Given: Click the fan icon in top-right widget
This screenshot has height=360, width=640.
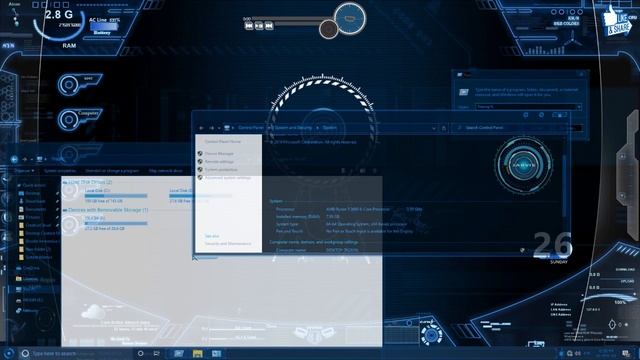Looking at the screenshot, I should (574, 40).
